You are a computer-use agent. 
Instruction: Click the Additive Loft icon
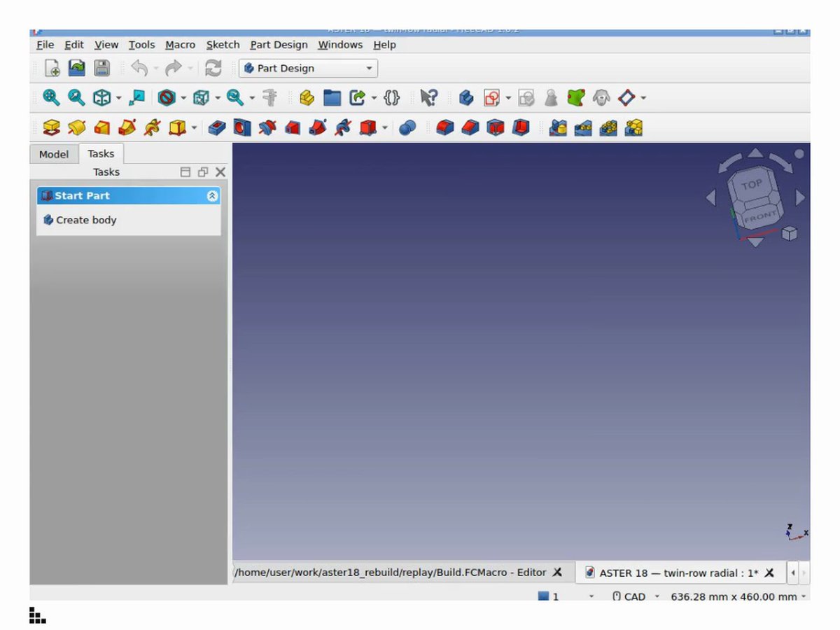102,128
